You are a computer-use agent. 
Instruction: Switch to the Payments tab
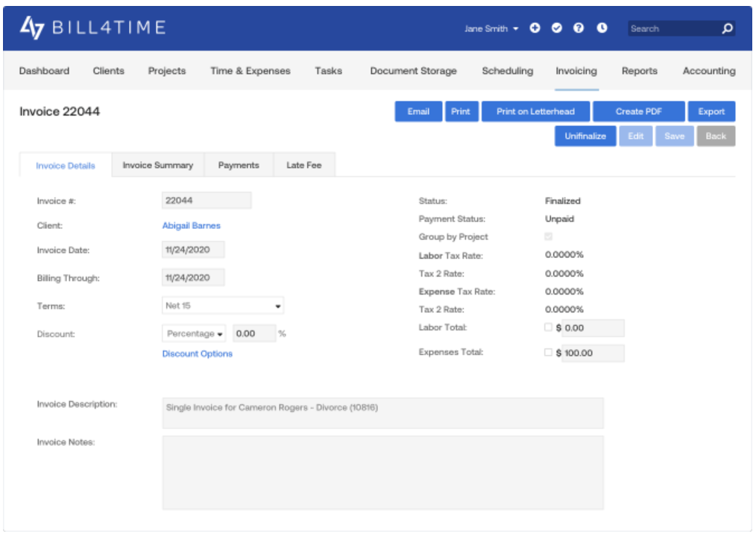pos(239,165)
